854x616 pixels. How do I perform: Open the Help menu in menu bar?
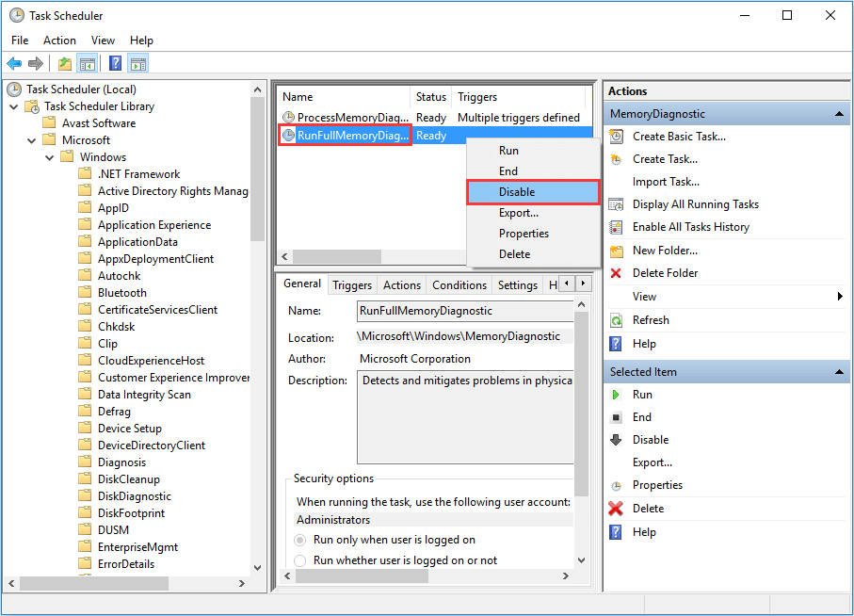(x=141, y=41)
